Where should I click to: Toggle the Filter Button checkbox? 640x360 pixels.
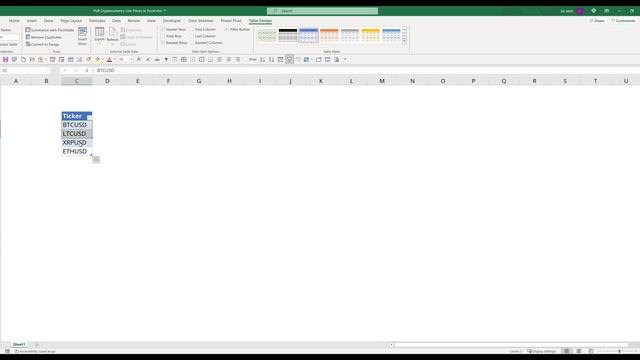pos(227,29)
